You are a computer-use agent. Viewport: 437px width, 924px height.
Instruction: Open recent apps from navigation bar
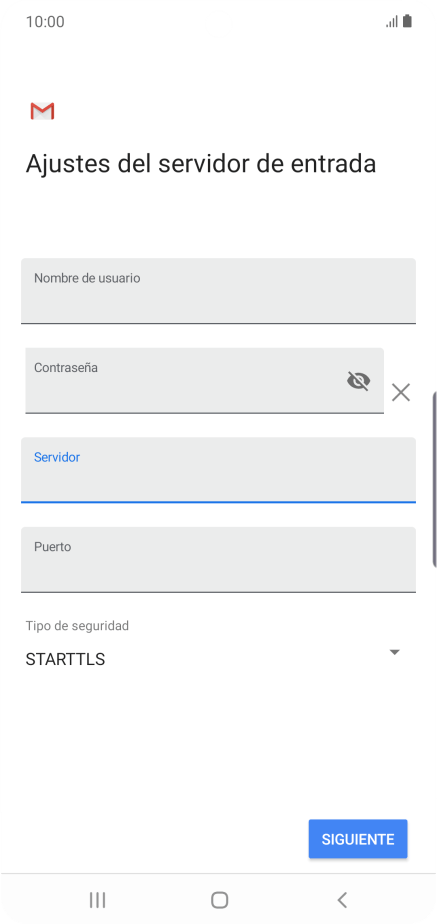[x=97, y=900]
